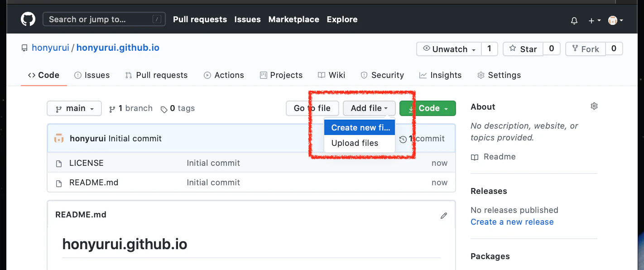The image size is (644, 270).
Task: Click the pencil icon to edit README.md
Action: pos(444,216)
